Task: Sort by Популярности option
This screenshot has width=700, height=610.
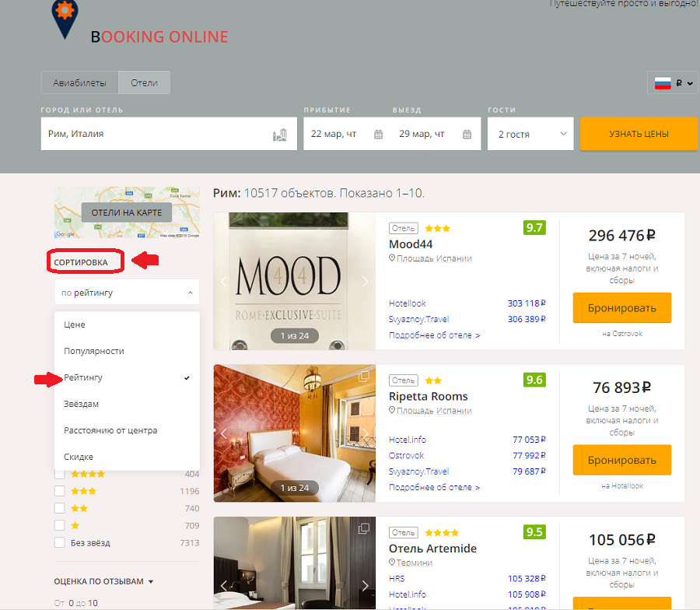Action: point(127,351)
